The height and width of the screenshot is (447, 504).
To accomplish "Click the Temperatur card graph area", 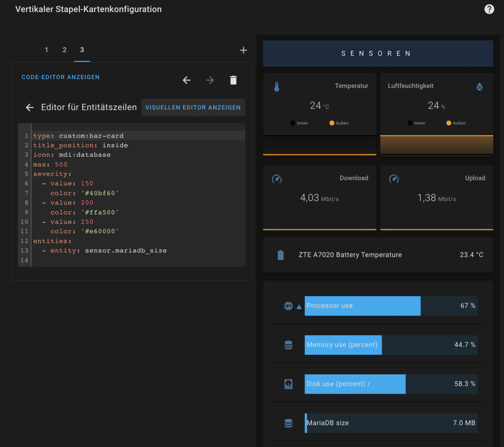I will (320, 145).
